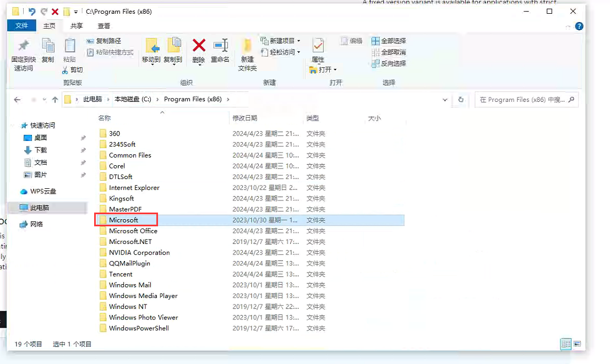Sort by the Type (类型) column header
The height and width of the screenshot is (364, 610).
click(312, 118)
